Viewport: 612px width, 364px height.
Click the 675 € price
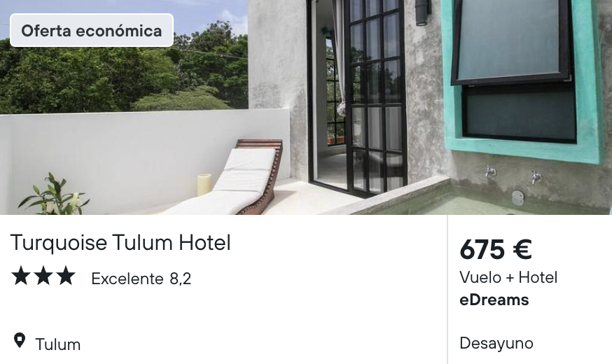pyautogui.click(x=496, y=249)
